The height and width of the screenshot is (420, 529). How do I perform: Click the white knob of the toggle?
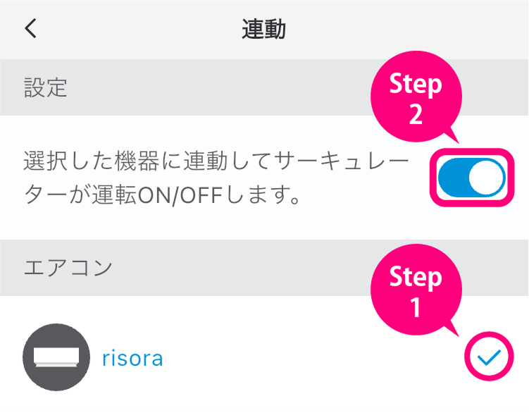(x=487, y=178)
